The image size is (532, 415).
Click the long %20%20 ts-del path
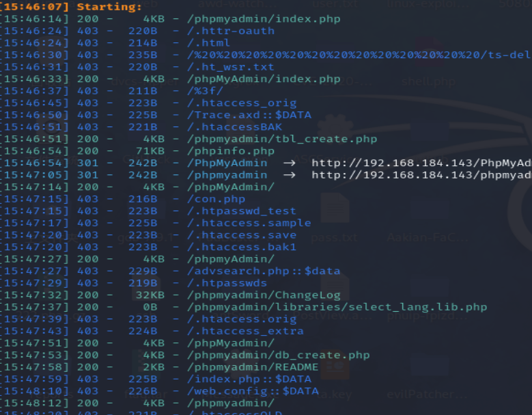pyautogui.click(x=359, y=55)
